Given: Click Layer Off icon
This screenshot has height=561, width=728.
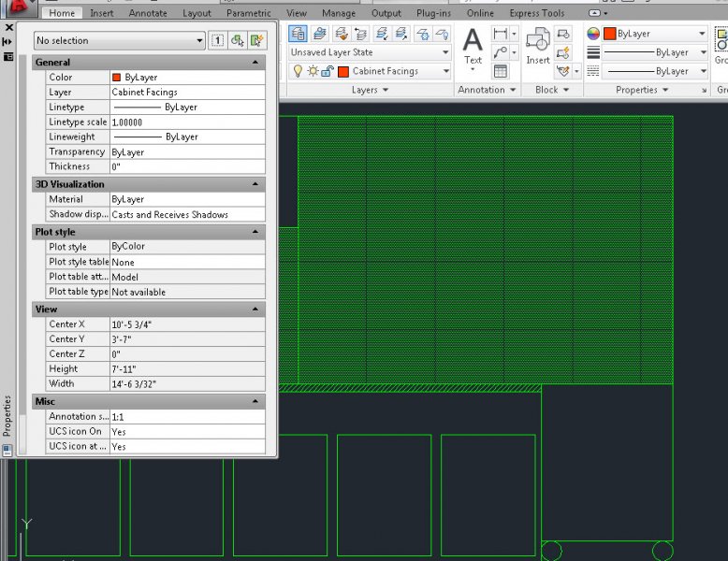Looking at the screenshot, I should (x=442, y=34).
